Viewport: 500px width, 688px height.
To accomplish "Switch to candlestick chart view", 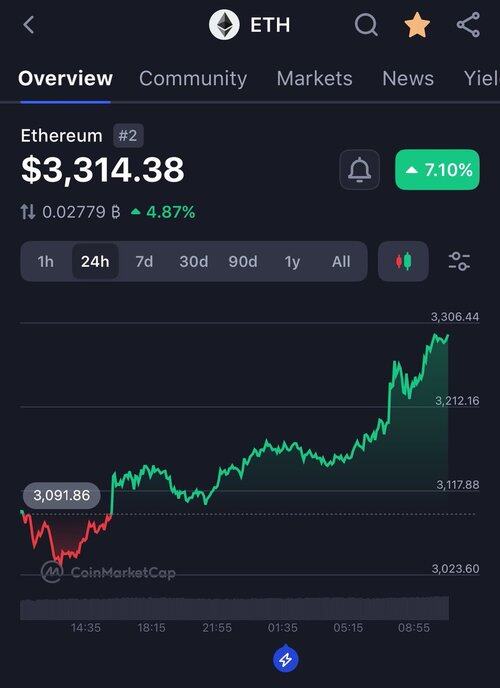I will click(x=403, y=262).
